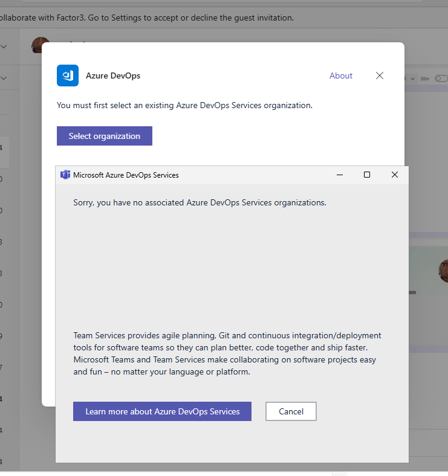Minimize the Microsoft Azure DevOps Services window
448x476 pixels.
(340, 175)
